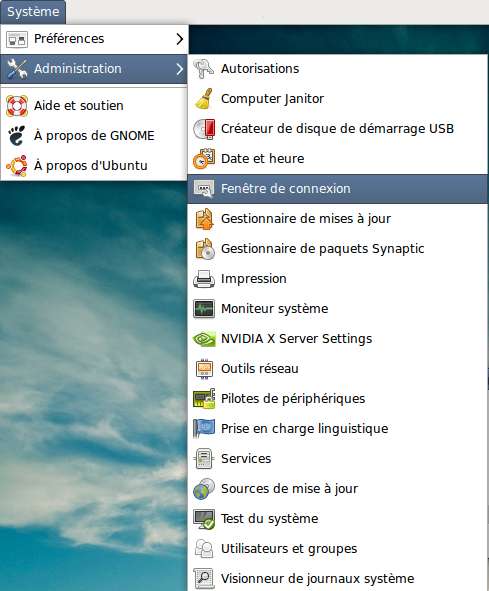Viewport: 489px width, 591px height.
Task: Click the clock icon for Date et heure
Action: 204,159
